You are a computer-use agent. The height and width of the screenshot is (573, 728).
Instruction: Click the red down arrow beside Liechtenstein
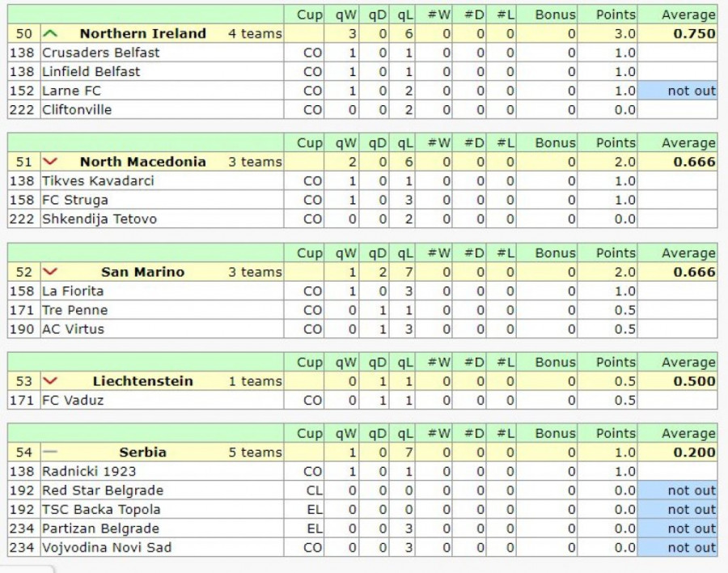tap(50, 381)
